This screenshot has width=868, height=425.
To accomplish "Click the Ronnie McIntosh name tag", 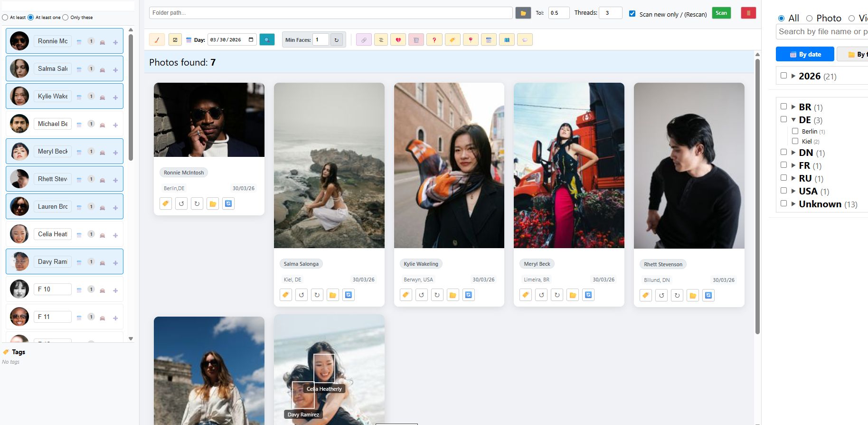I will [x=184, y=173].
